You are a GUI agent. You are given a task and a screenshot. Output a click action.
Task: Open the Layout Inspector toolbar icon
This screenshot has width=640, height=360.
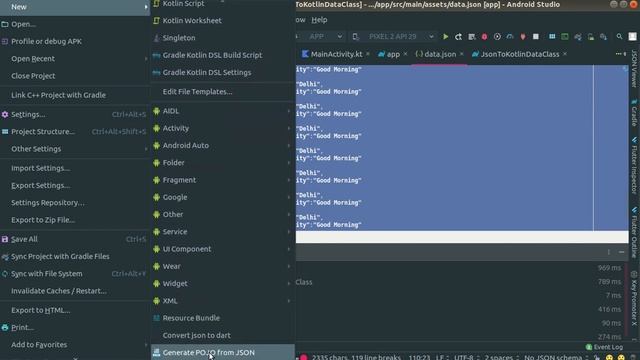(x=565, y=37)
